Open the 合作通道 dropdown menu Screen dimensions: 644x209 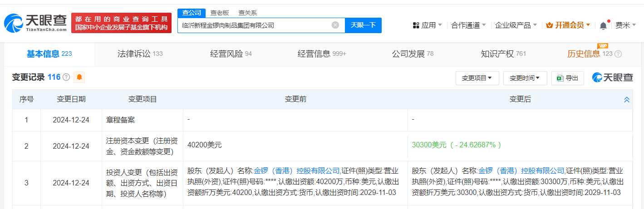coord(468,25)
